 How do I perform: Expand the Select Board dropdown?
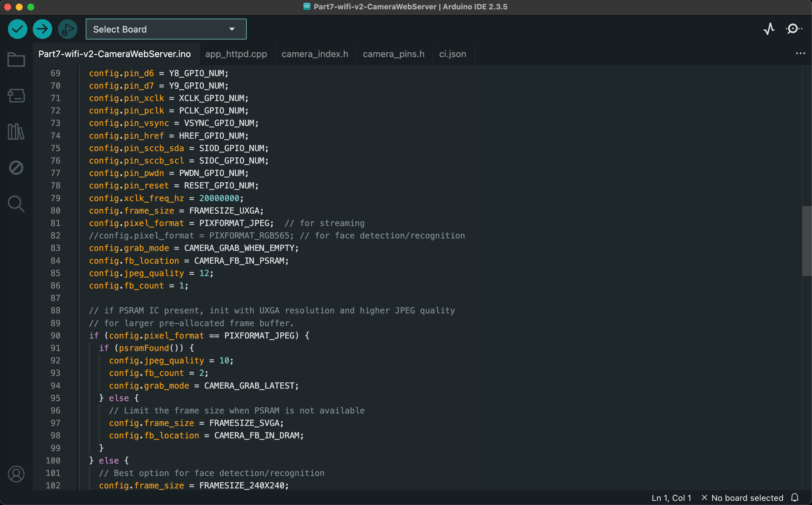(166, 29)
